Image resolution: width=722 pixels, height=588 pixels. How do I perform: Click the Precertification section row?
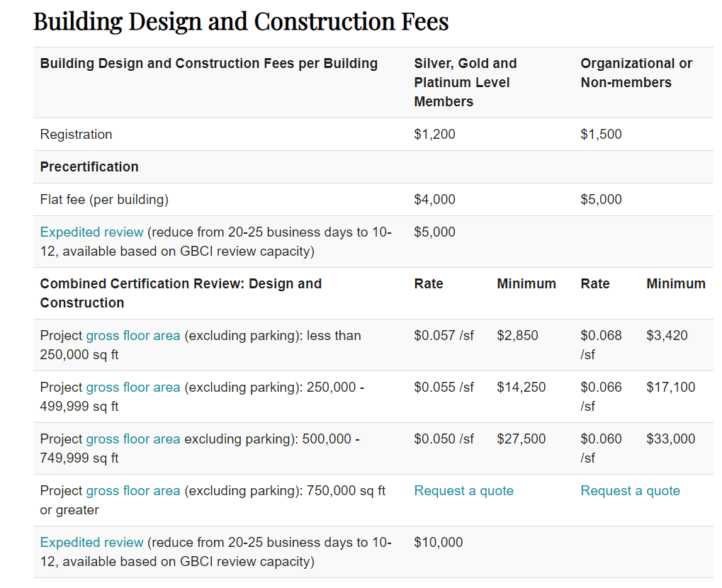tap(89, 167)
